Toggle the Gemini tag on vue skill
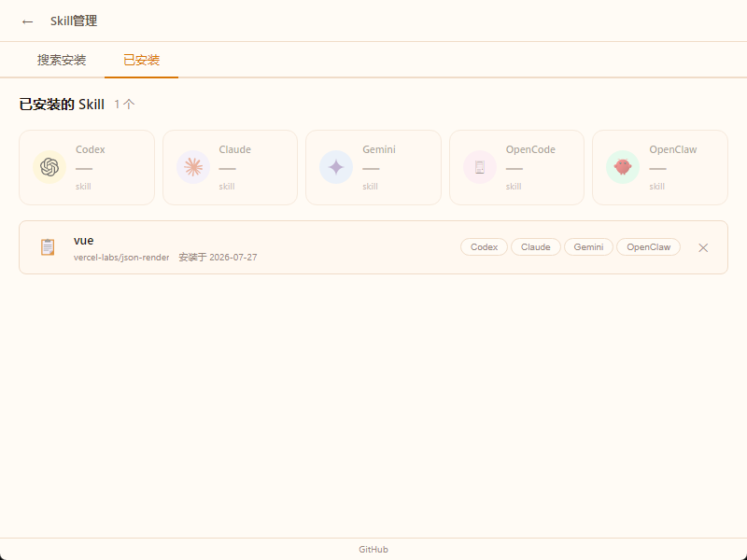 click(x=588, y=247)
